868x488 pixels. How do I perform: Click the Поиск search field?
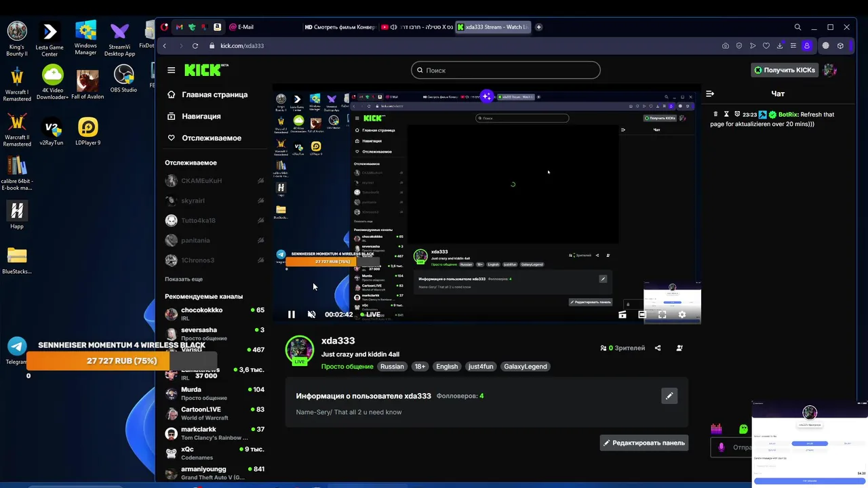coord(505,70)
